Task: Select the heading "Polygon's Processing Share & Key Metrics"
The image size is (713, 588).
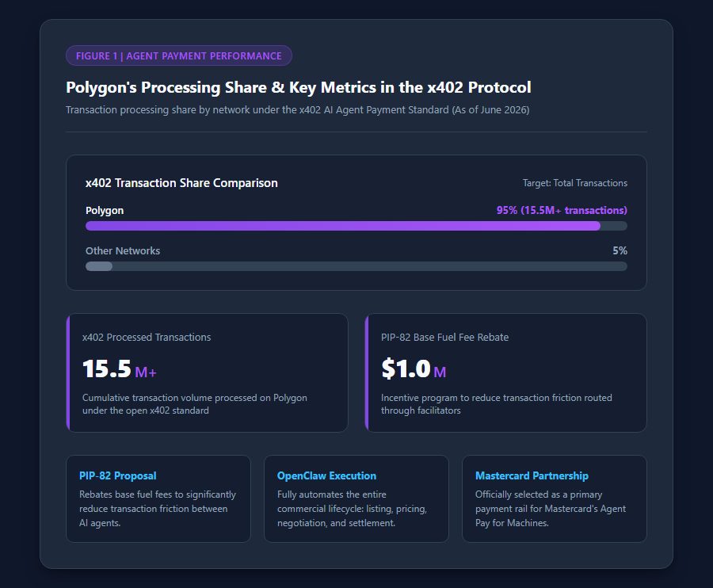Action: tap(299, 87)
